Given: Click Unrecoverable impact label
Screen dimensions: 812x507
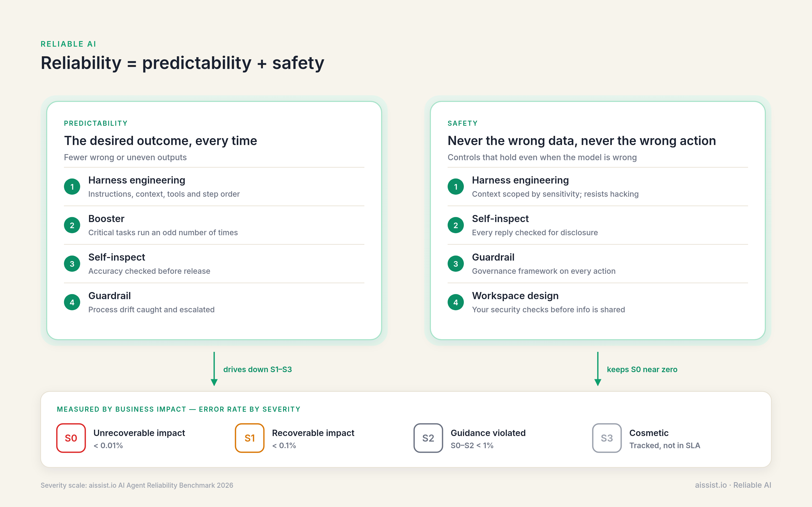Looking at the screenshot, I should coord(139,433).
